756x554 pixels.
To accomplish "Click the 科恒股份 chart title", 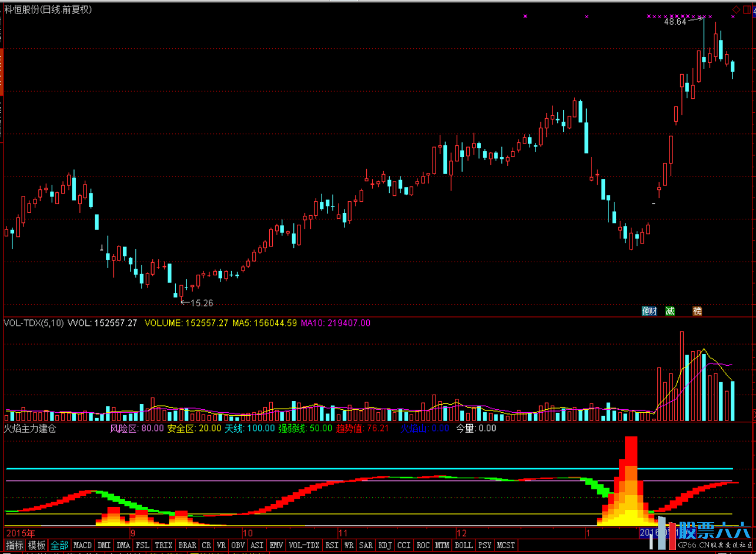I will click(48, 9).
